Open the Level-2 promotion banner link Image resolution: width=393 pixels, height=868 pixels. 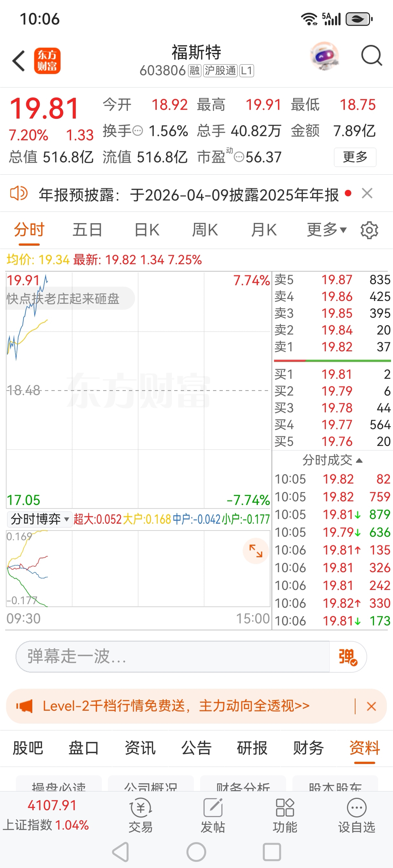[x=176, y=706]
